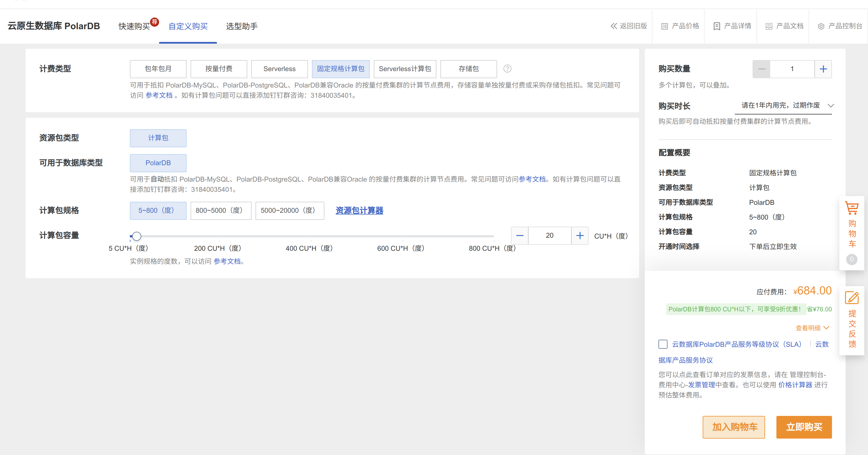
Task: Click the 配置概要 heading
Action: [x=674, y=153]
